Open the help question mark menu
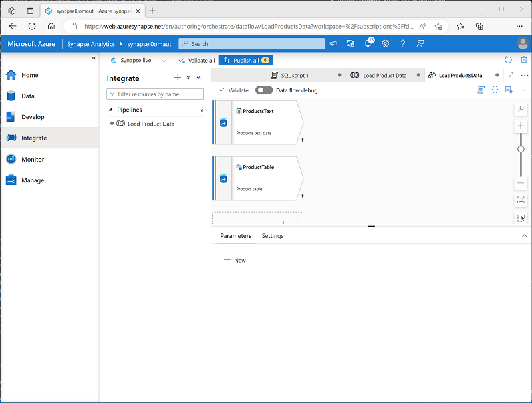532x403 pixels. (402, 43)
